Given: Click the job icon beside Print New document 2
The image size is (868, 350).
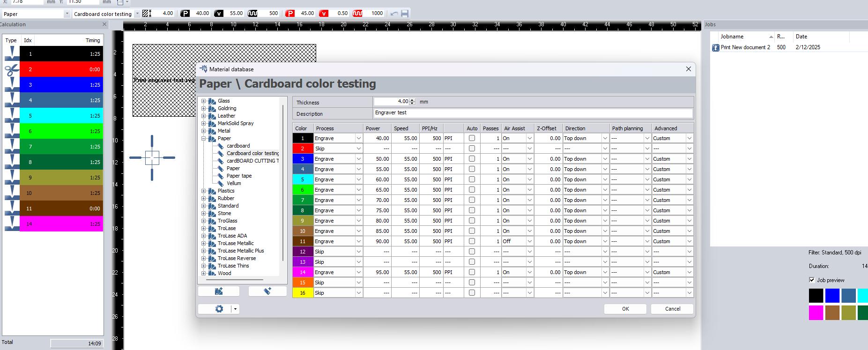Looking at the screenshot, I should (x=715, y=47).
